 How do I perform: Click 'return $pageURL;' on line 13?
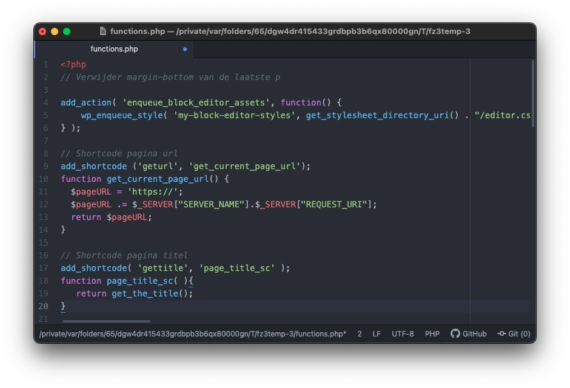(x=111, y=217)
